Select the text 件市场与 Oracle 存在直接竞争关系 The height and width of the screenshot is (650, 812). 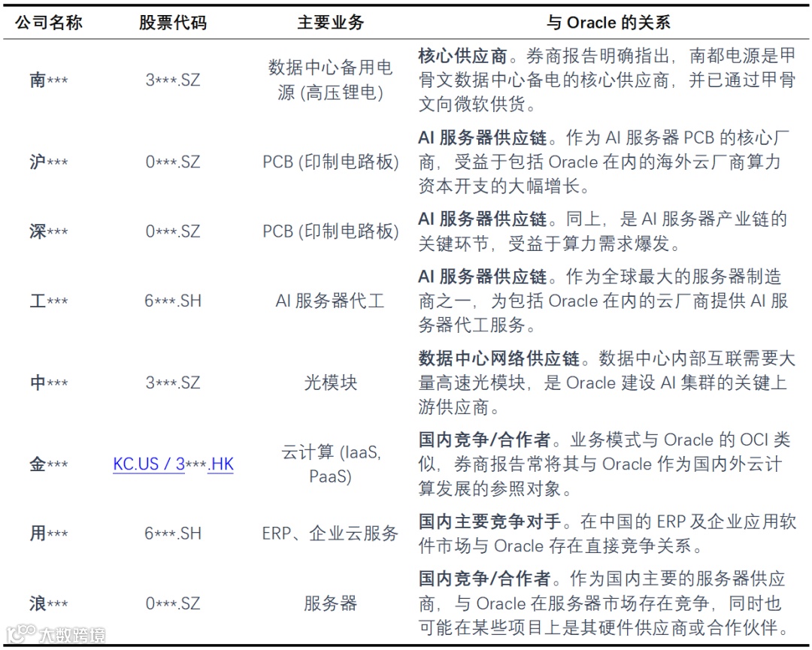pos(555,546)
